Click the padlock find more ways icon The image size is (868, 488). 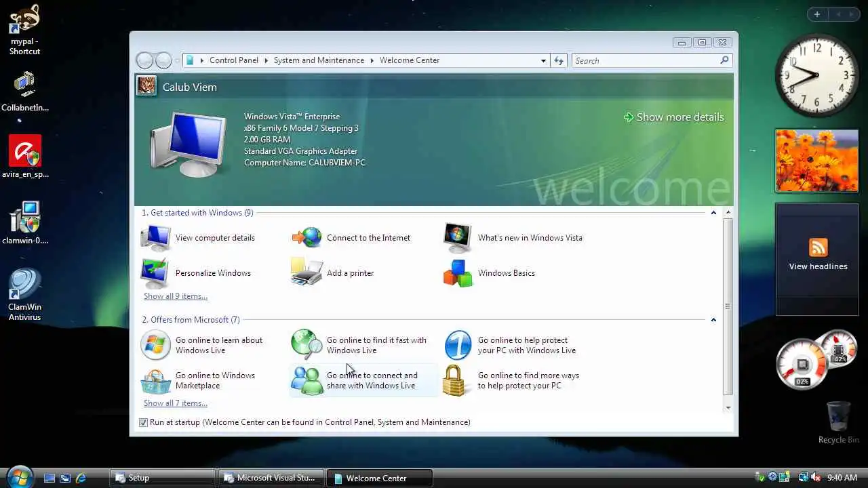pos(455,381)
